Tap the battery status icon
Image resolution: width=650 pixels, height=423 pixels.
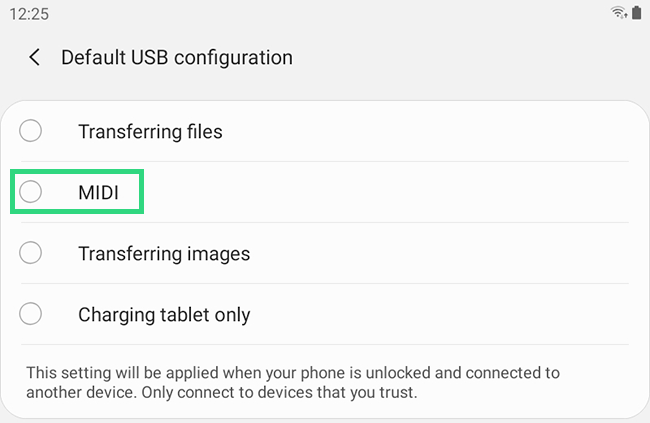(x=635, y=12)
